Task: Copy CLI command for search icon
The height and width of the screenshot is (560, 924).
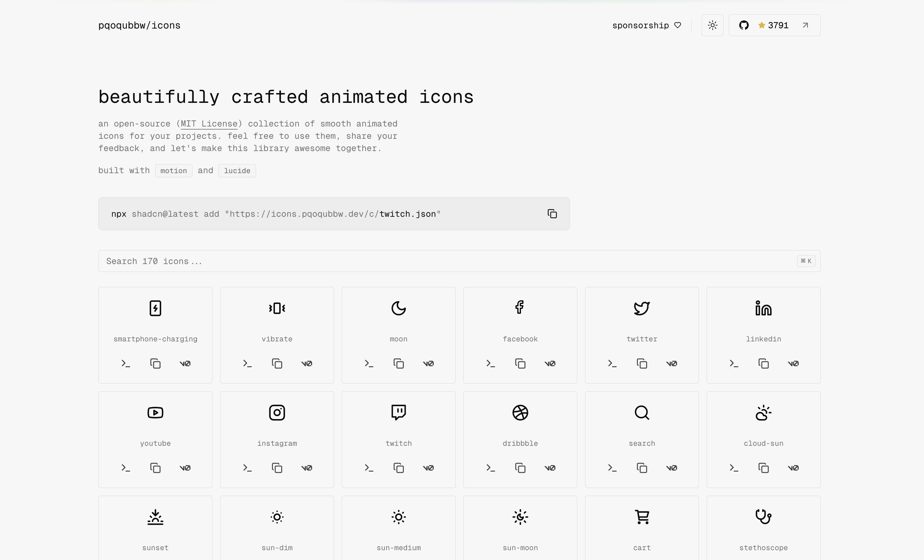Action: (612, 467)
